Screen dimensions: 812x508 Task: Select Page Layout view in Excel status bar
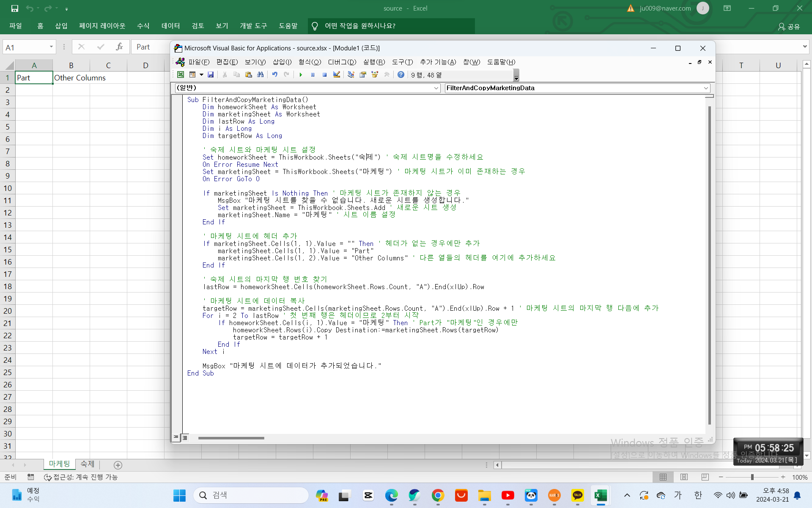tap(684, 477)
